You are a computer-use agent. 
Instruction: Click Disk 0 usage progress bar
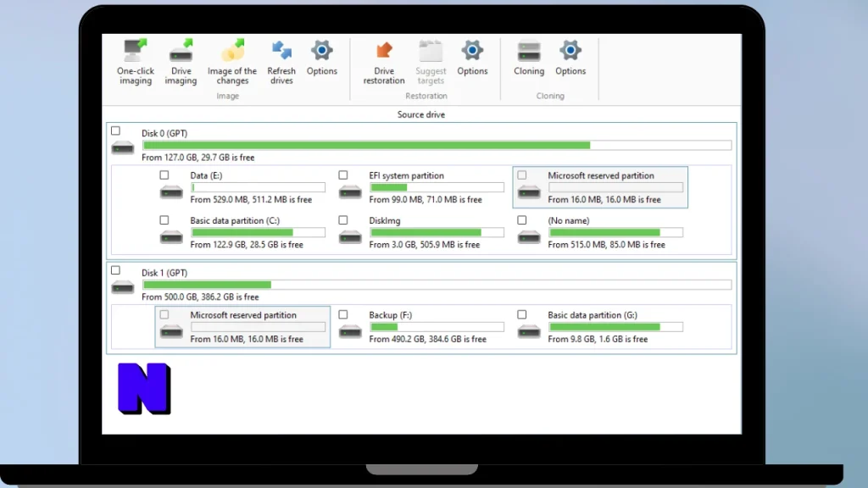437,145
